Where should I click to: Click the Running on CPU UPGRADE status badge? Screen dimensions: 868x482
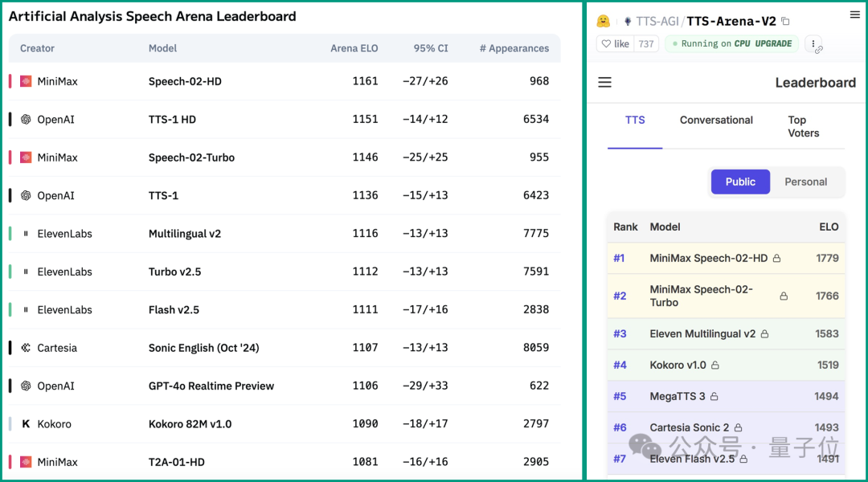732,43
